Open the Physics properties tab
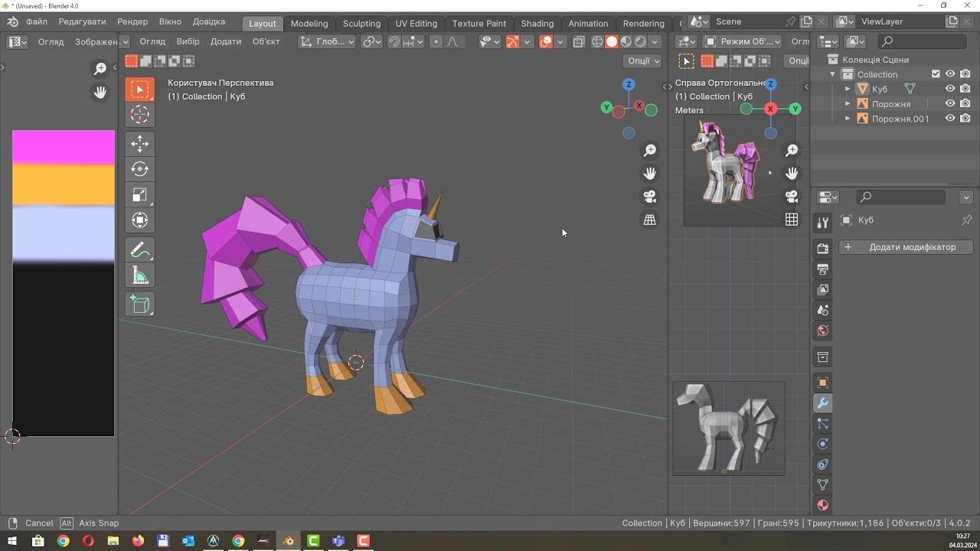Viewport: 980px width, 551px height. tap(823, 444)
